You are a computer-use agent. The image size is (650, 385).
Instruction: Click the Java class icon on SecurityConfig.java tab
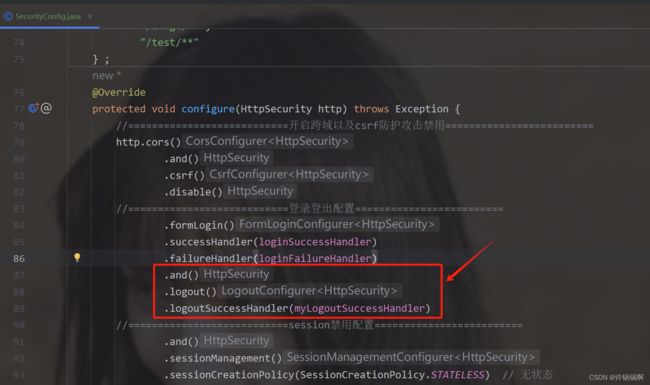8,17
